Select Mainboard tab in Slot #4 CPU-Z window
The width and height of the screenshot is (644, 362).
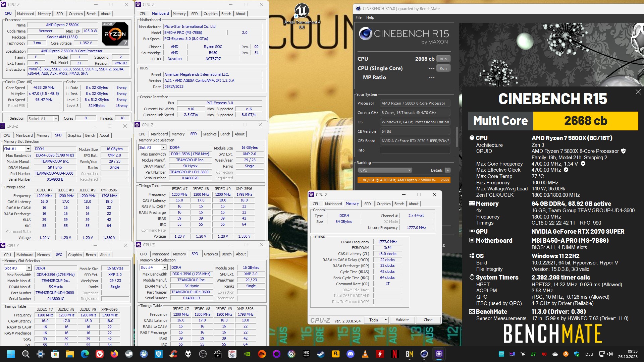click(161, 254)
